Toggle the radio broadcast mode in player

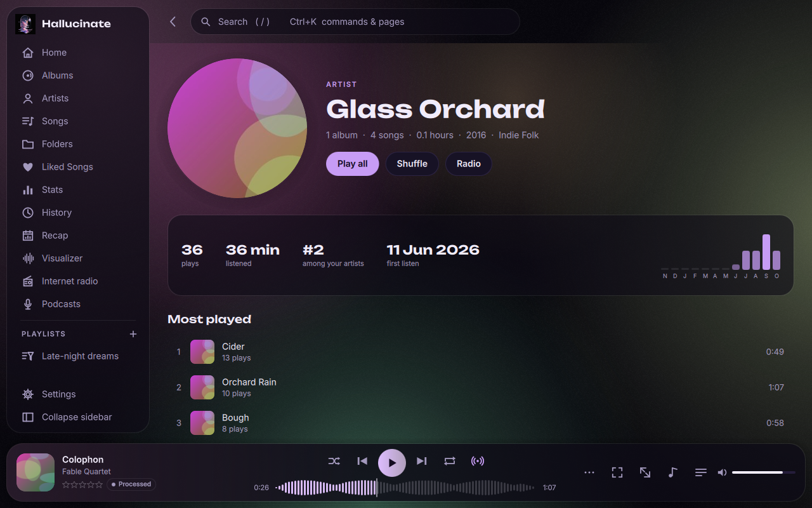pos(478,461)
